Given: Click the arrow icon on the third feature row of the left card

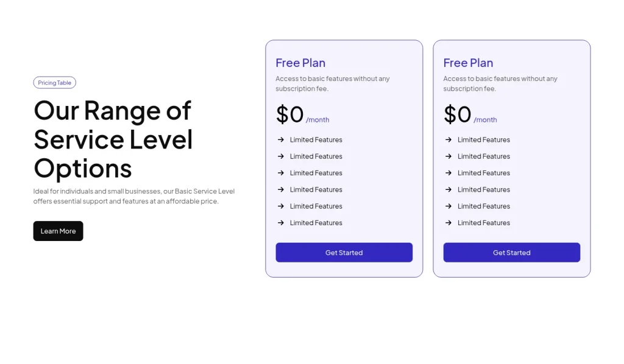Looking at the screenshot, I should (x=280, y=173).
